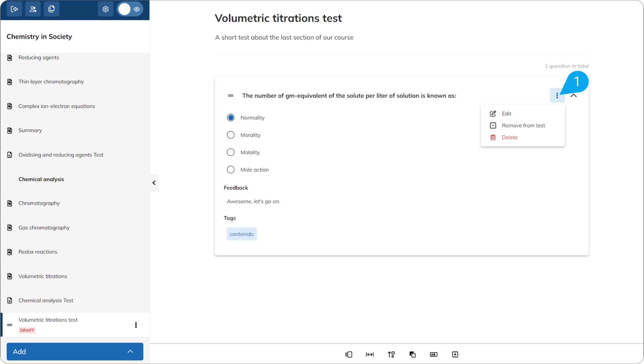This screenshot has height=364, width=644.
Task: Open the users icon in top bar
Action: point(33,9)
